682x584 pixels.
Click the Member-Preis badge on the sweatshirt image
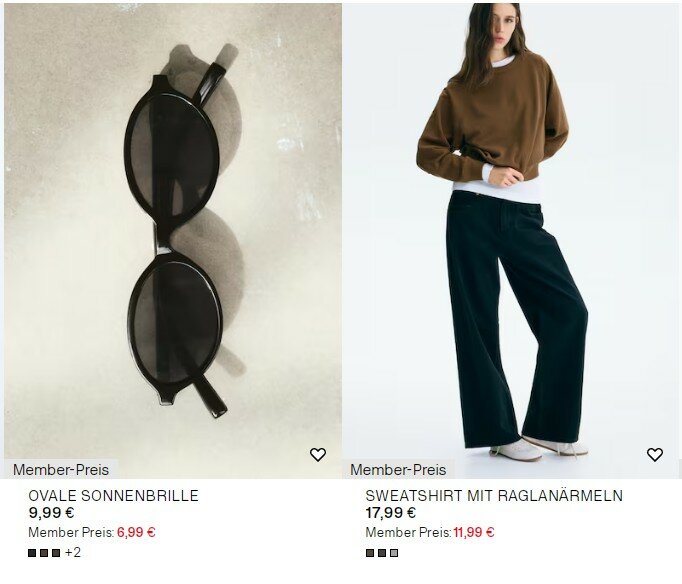coord(398,470)
